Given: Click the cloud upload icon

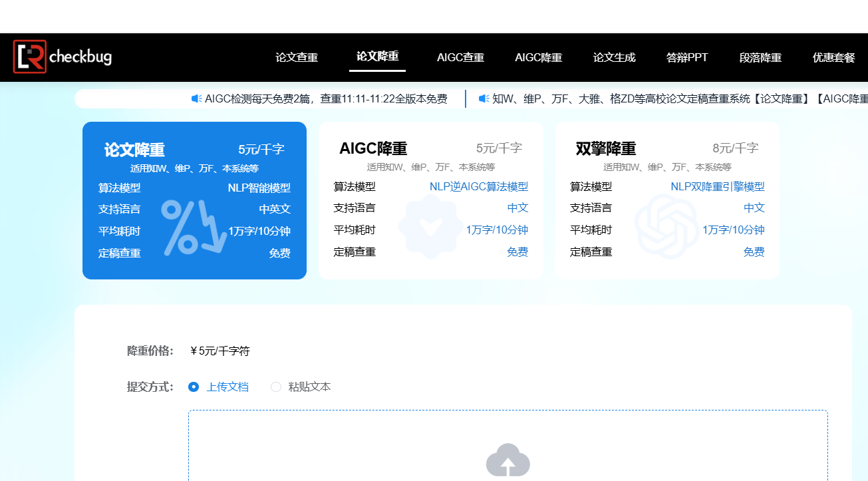Looking at the screenshot, I should click(508, 460).
